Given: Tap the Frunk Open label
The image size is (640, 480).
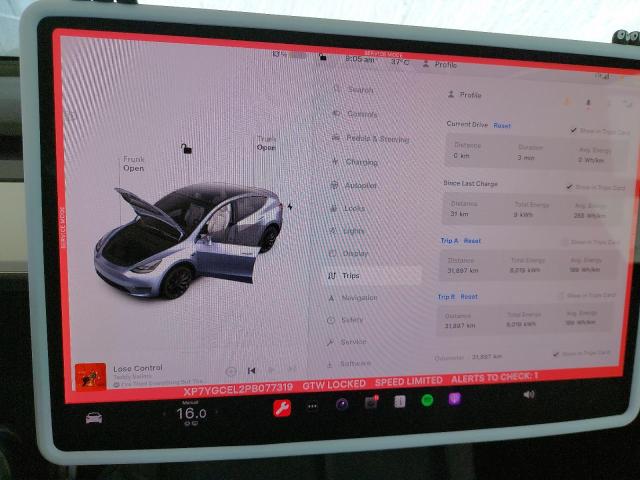Looking at the screenshot, I should tap(133, 164).
